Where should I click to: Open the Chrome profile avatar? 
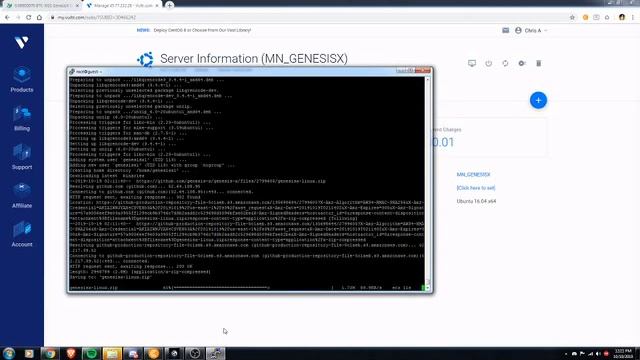(x=622, y=18)
